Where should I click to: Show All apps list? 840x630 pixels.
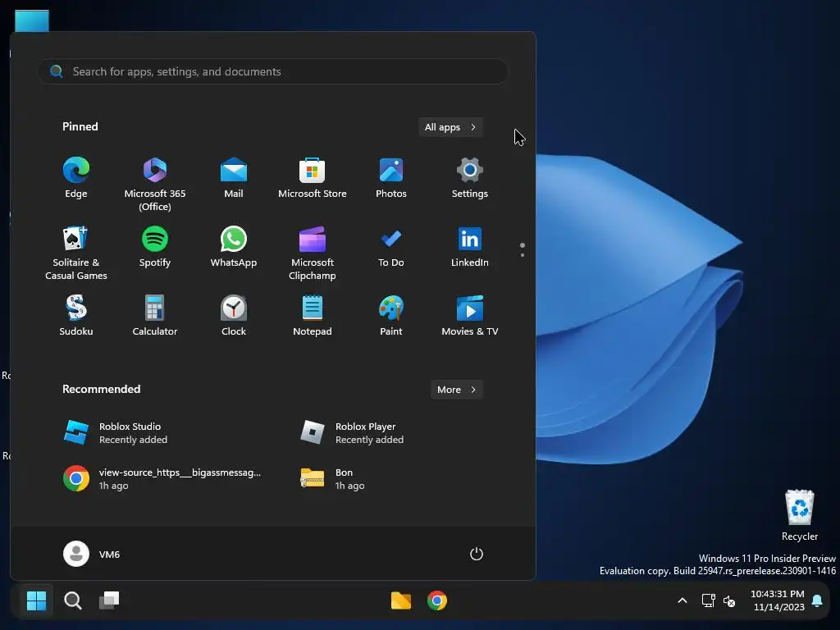450,127
